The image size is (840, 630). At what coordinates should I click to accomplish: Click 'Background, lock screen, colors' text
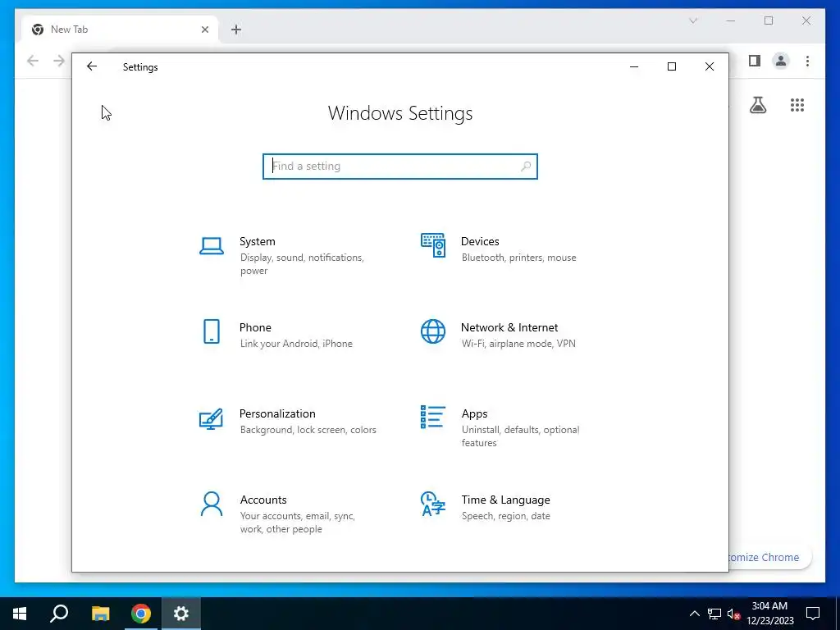pos(308,430)
